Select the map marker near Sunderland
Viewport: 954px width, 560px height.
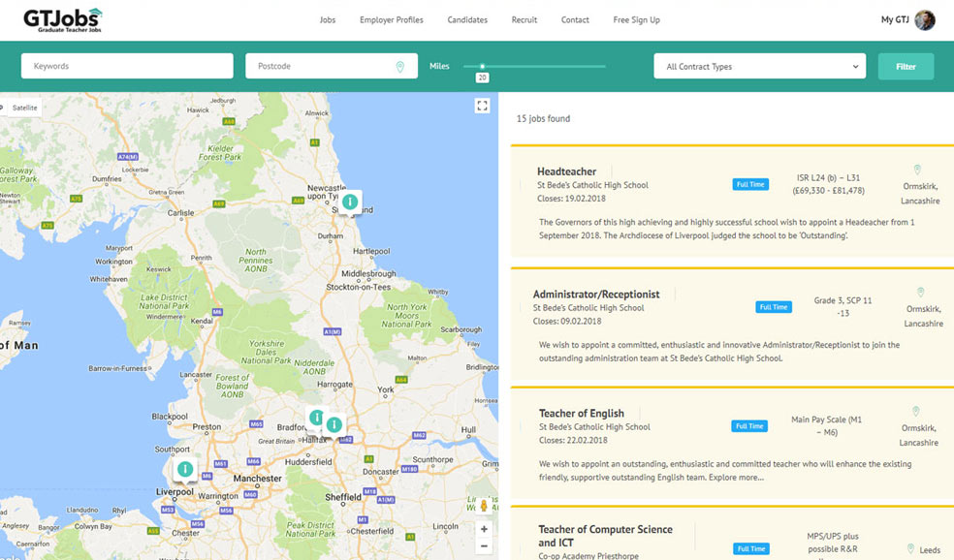pos(350,202)
